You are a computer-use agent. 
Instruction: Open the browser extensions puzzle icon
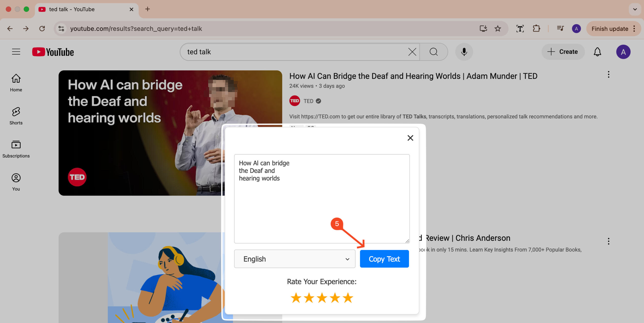[536, 29]
